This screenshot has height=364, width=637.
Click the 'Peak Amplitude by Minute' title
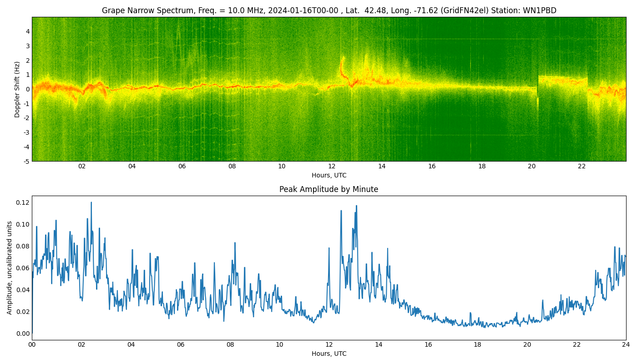click(329, 189)
